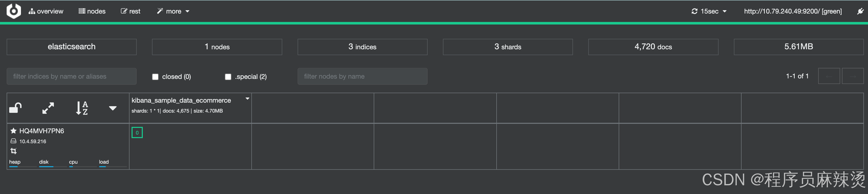This screenshot has width=868, height=194.
Task: Click the A-Z sort icon
Action: click(x=82, y=108)
